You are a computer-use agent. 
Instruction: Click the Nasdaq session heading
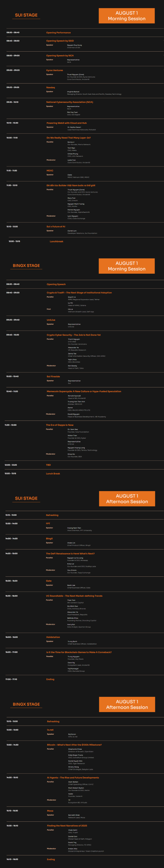click(51, 87)
